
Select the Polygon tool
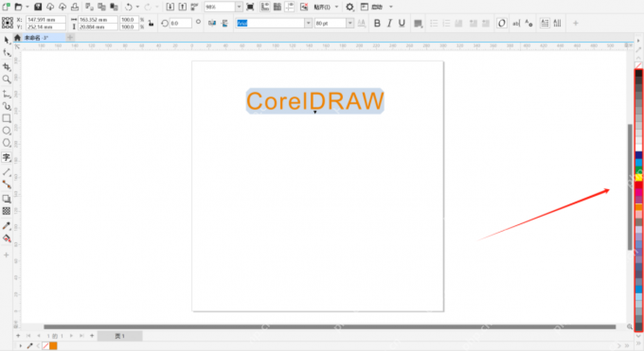pos(7,143)
